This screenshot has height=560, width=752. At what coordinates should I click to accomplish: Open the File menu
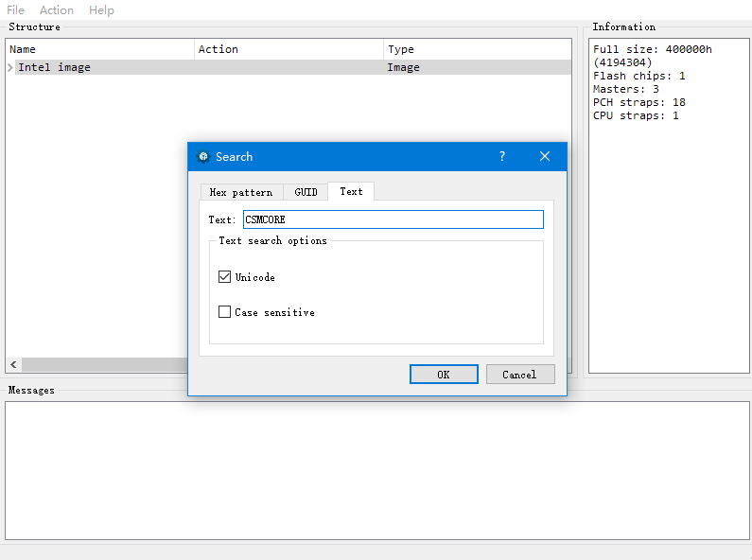tap(15, 10)
